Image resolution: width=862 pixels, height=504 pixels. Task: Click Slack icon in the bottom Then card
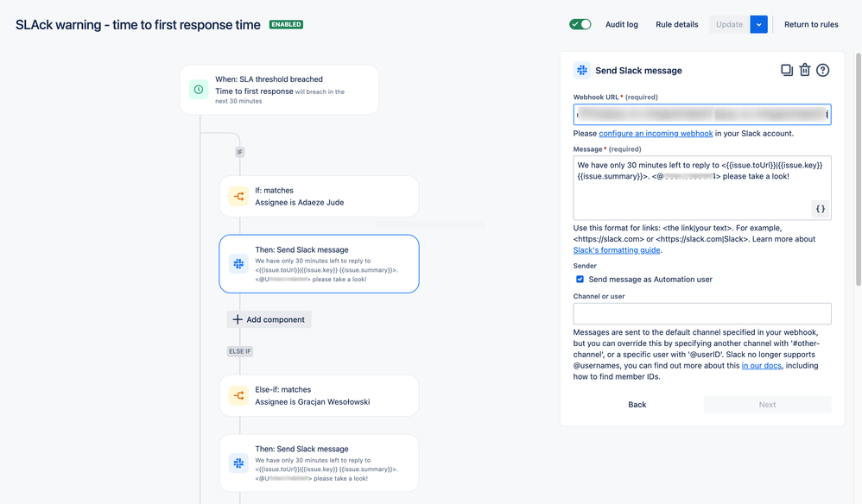(x=238, y=463)
